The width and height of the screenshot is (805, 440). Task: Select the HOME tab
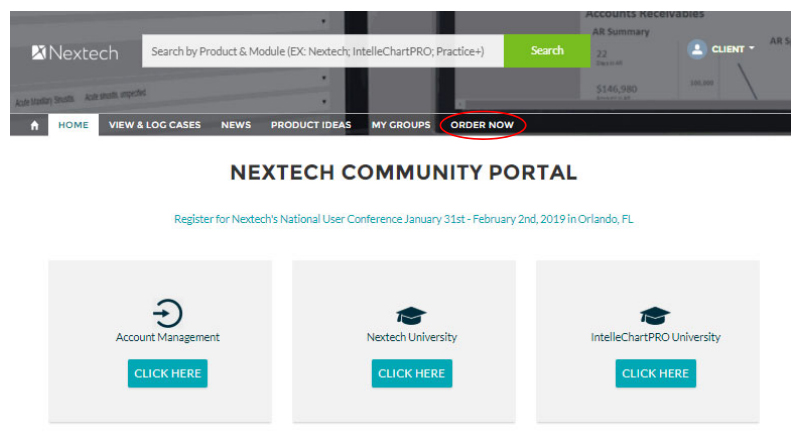coord(73,125)
